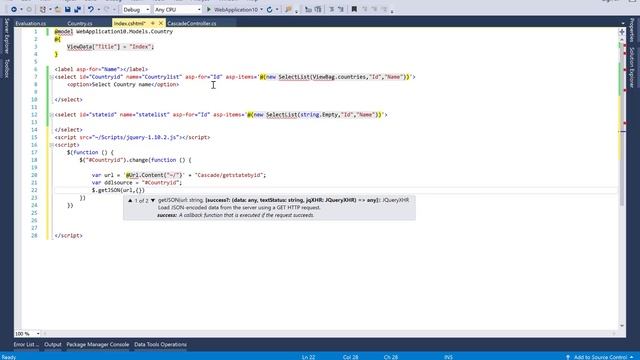Click the New Project toolbar icon

42,9
